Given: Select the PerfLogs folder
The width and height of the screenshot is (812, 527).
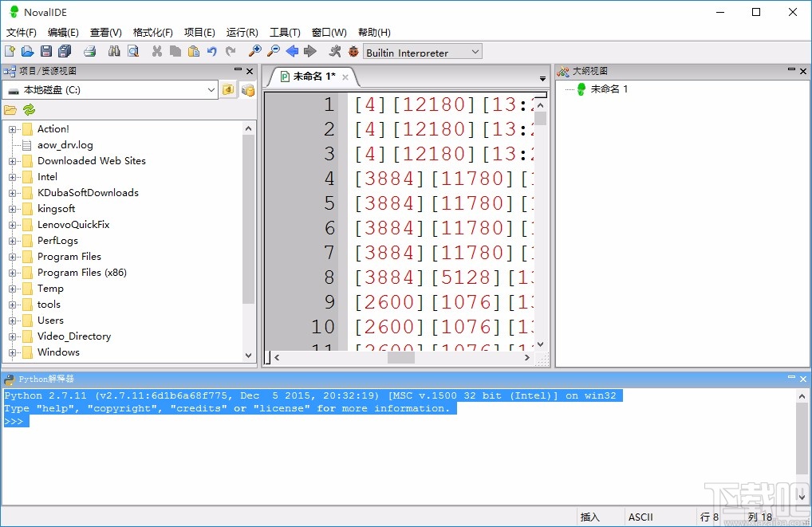Looking at the screenshot, I should [57, 241].
